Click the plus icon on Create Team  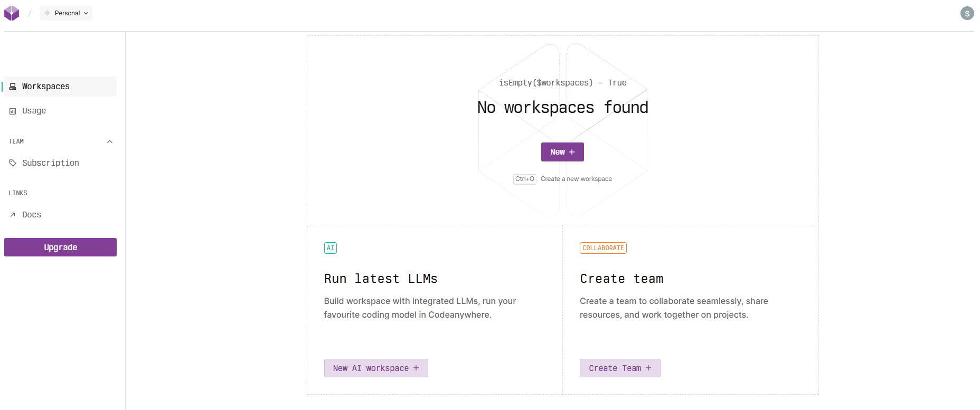(648, 368)
